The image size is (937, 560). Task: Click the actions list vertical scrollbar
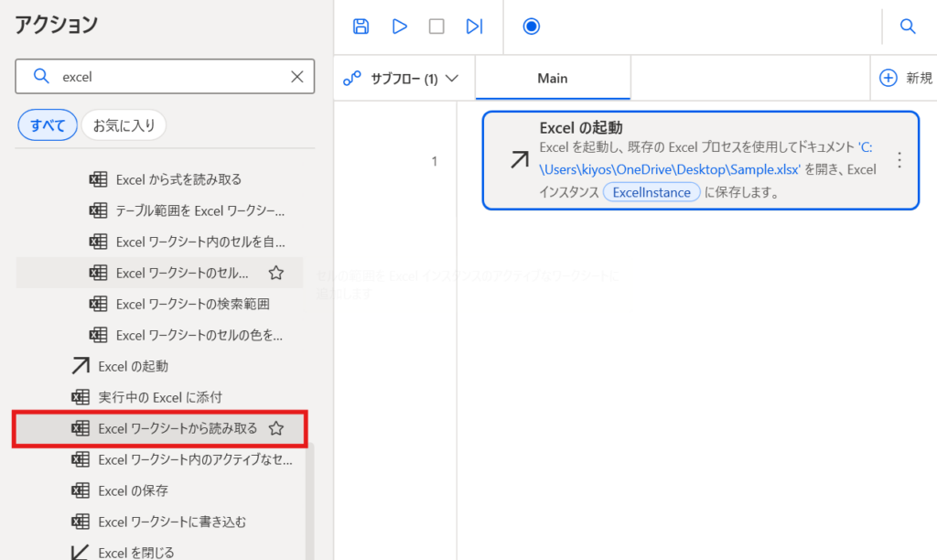pyautogui.click(x=309, y=501)
